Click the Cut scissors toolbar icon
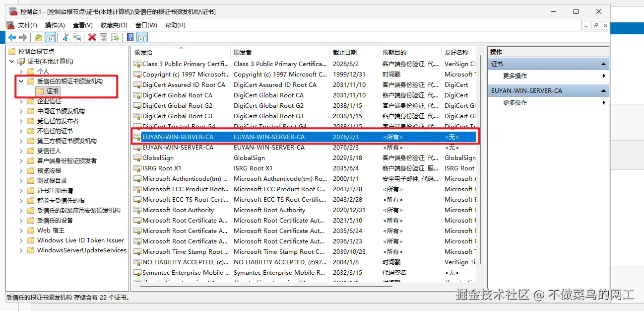This screenshot has height=311, width=644. tap(65, 37)
